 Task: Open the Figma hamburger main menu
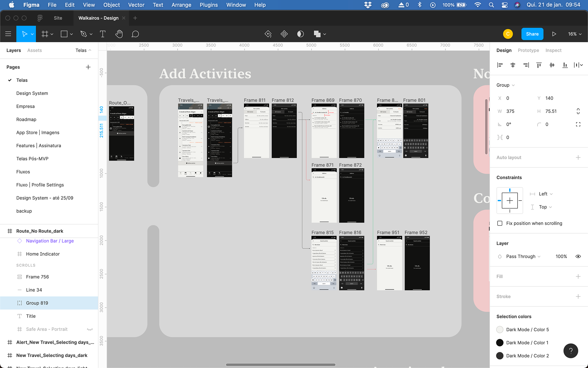point(8,34)
